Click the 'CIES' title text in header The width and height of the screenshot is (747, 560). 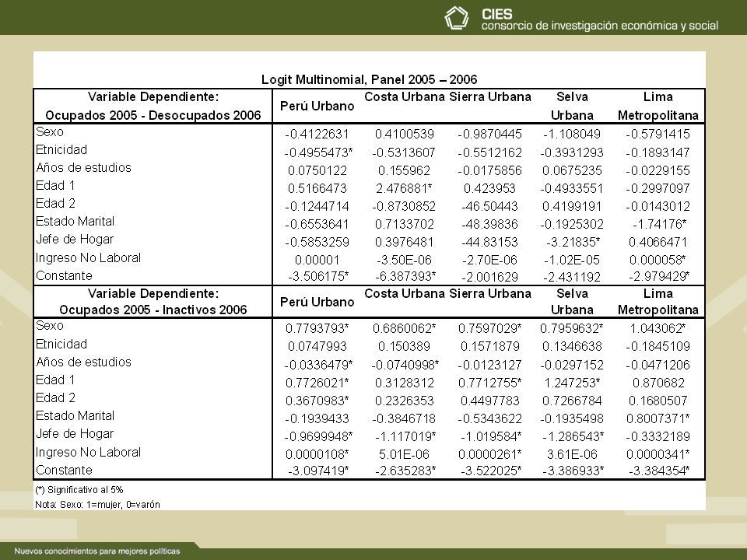497,14
